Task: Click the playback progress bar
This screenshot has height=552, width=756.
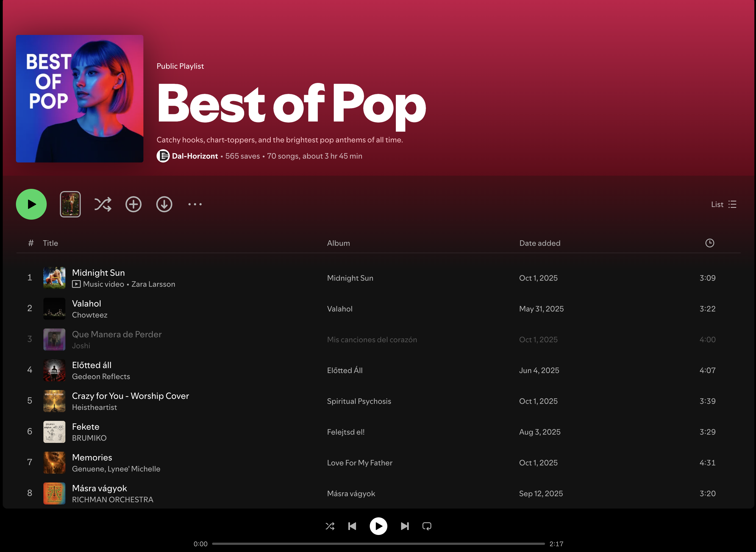Action: coord(378,544)
